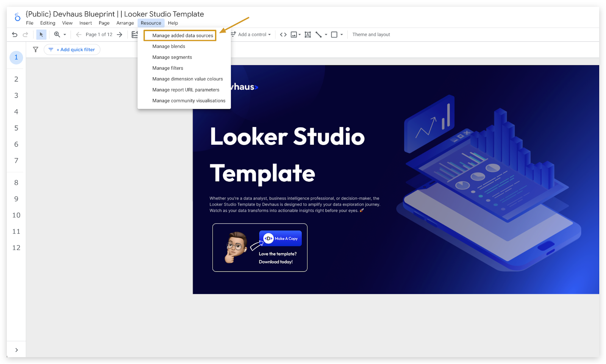Open the Help menu
The height and width of the screenshot is (364, 606).
pyautogui.click(x=173, y=23)
